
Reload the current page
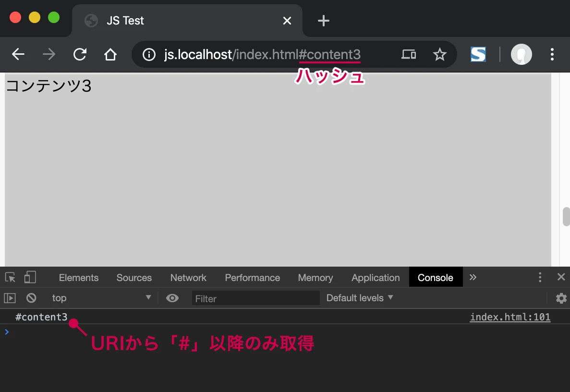point(80,55)
